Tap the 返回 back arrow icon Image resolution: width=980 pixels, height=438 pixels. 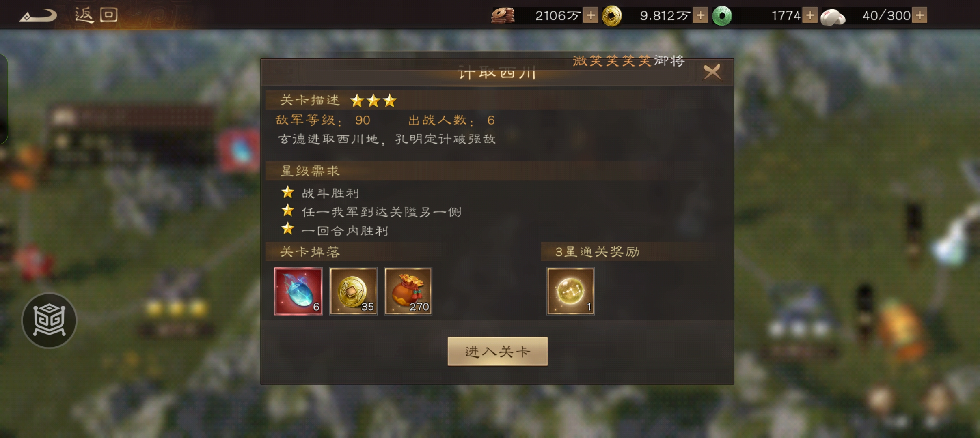[x=39, y=15]
